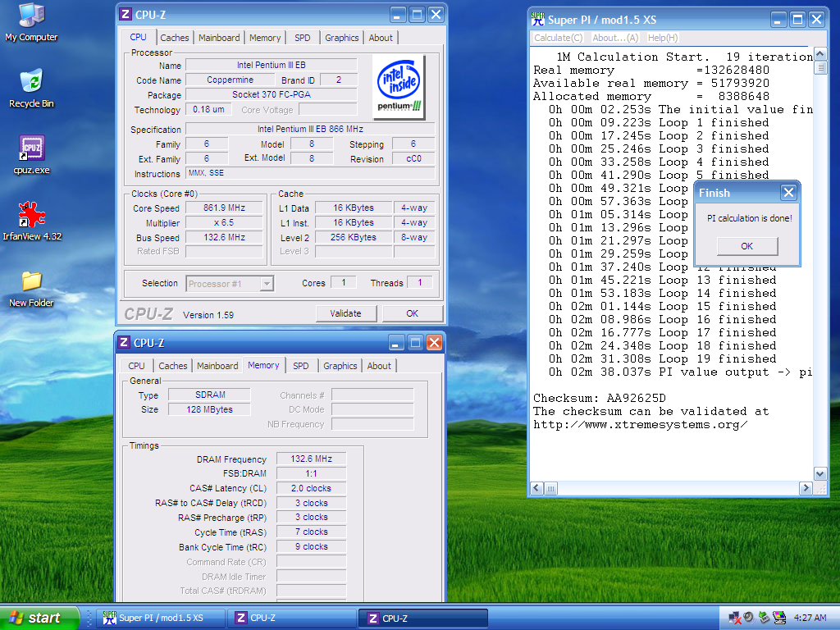
Task: Open the SPD tab in upper CPU-Z window
Action: click(303, 38)
